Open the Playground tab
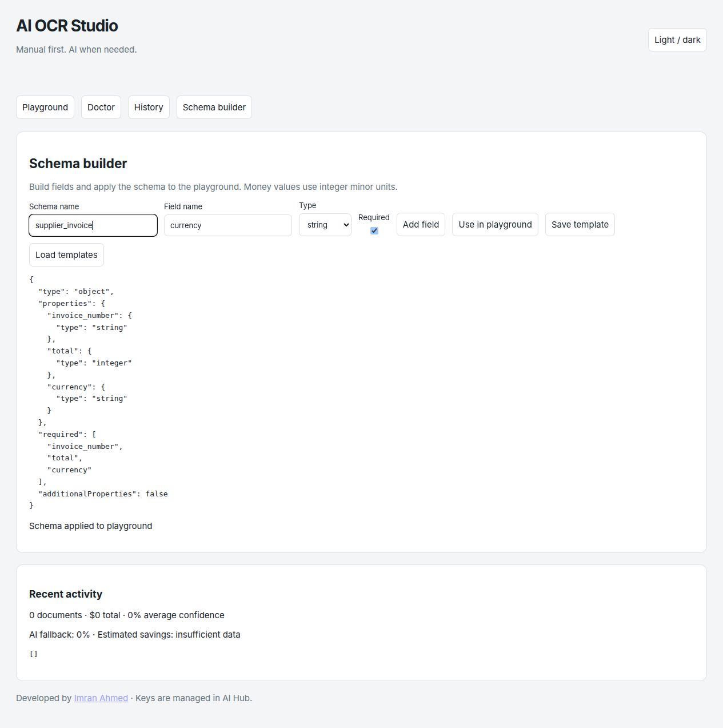The width and height of the screenshot is (723, 728). (45, 108)
